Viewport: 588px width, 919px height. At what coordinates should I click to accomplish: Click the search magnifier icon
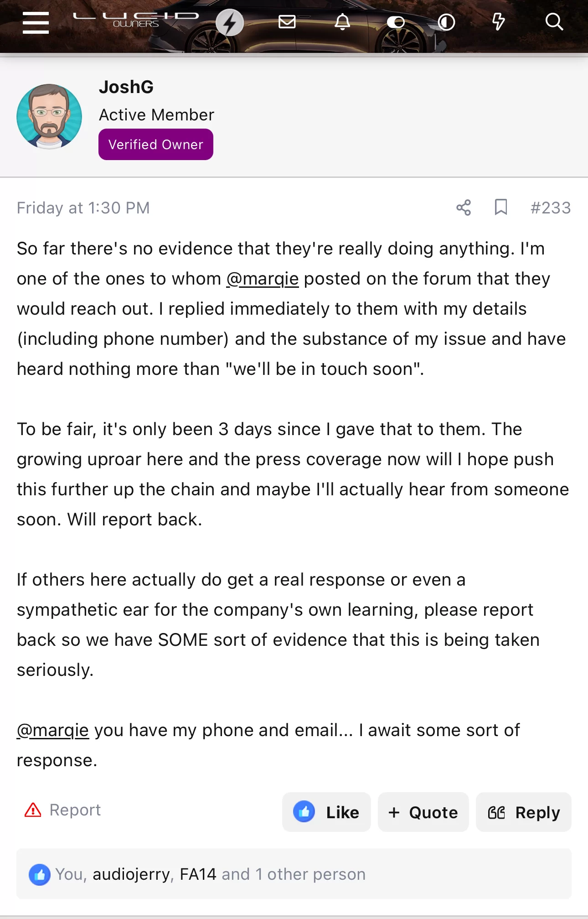point(554,22)
